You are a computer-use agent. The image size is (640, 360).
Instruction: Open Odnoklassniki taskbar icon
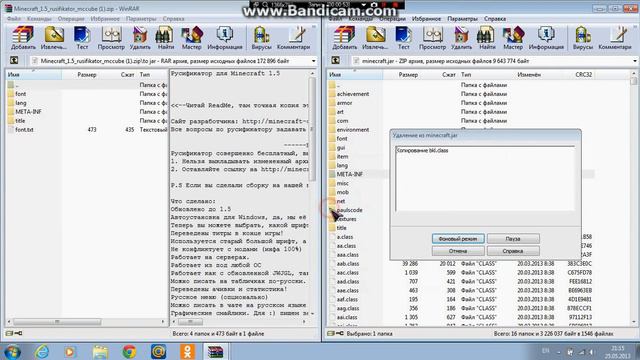click(x=187, y=351)
